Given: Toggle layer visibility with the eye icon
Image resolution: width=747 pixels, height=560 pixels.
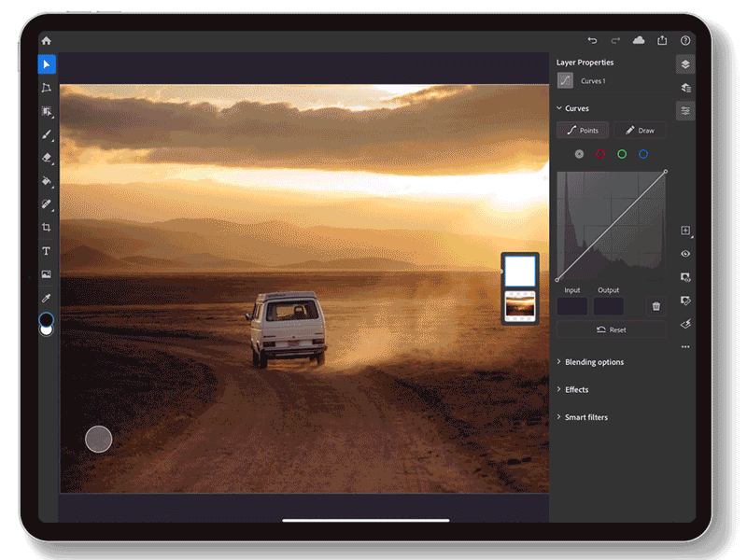Looking at the screenshot, I should point(685,254).
